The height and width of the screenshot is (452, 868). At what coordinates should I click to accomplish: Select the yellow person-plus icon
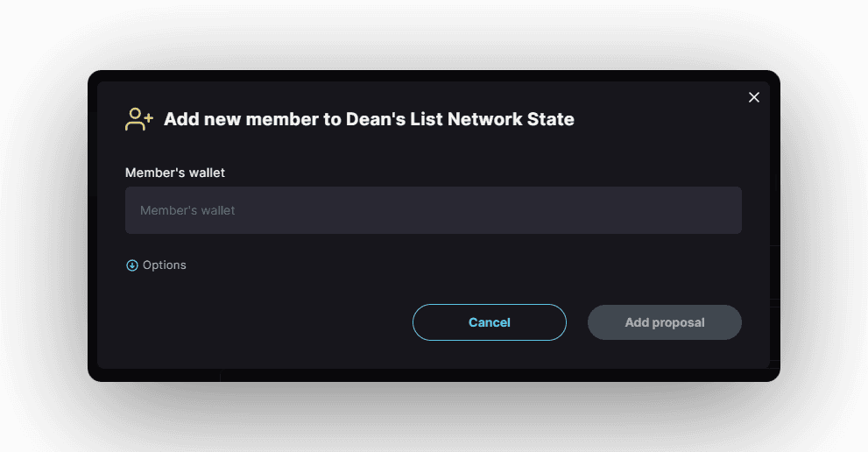139,119
